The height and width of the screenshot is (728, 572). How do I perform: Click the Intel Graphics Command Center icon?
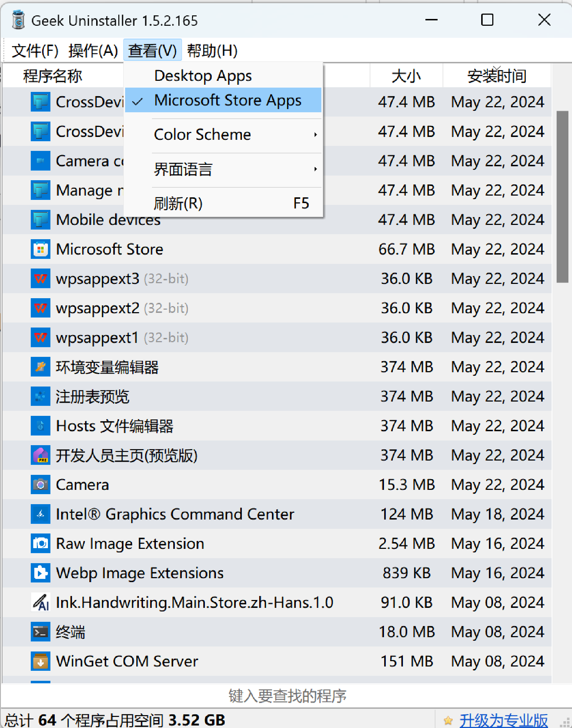[x=40, y=514]
